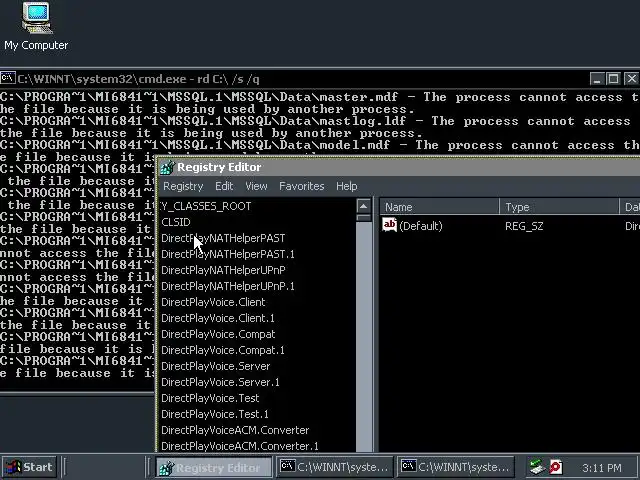
Task: Select the DirectPlayVoice.Client.1 key
Action: point(218,318)
